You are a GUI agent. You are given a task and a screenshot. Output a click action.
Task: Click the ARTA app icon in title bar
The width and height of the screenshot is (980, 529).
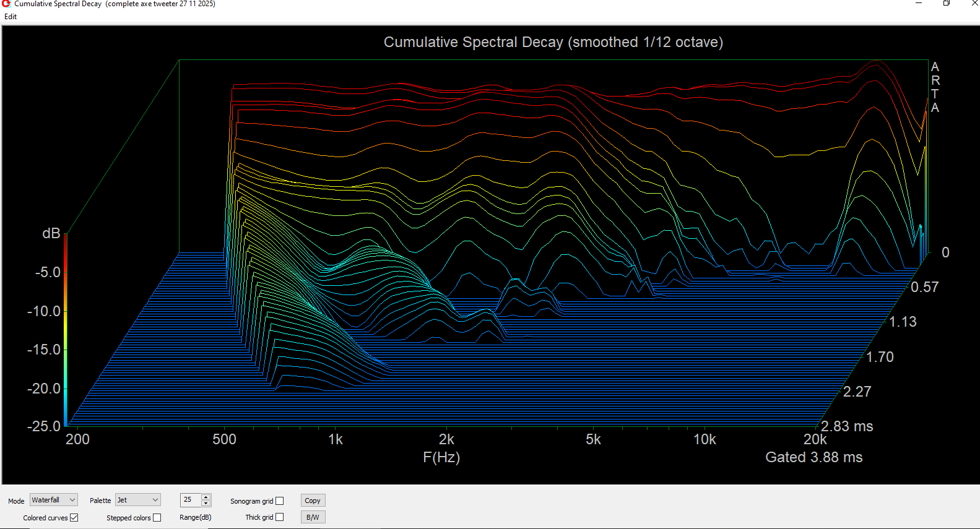[x=6, y=4]
